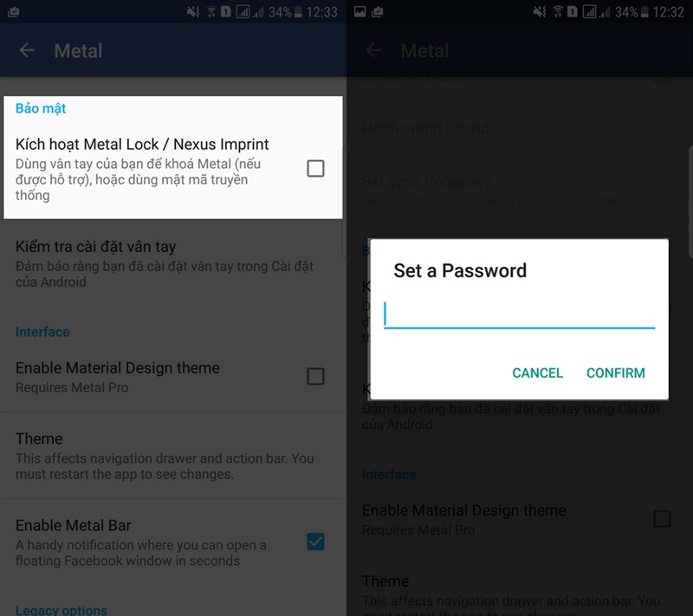Open the dimmed Notification Sound setting
Image resolution: width=693 pixels, height=616 pixels.
pyautogui.click(x=519, y=128)
